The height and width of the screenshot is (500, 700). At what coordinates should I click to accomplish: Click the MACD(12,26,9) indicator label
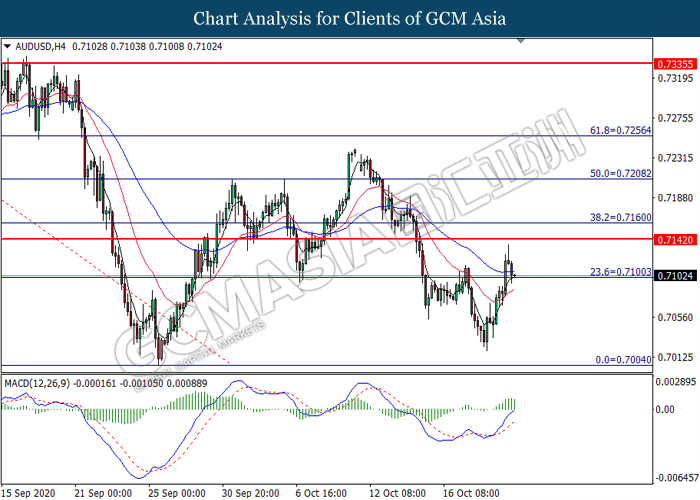pyautogui.click(x=37, y=383)
